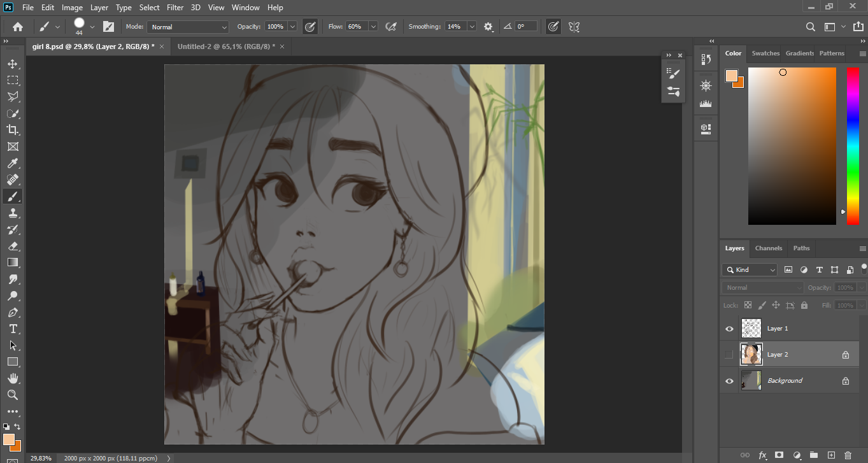868x463 pixels.
Task: Select the Eraser tool
Action: click(13, 246)
